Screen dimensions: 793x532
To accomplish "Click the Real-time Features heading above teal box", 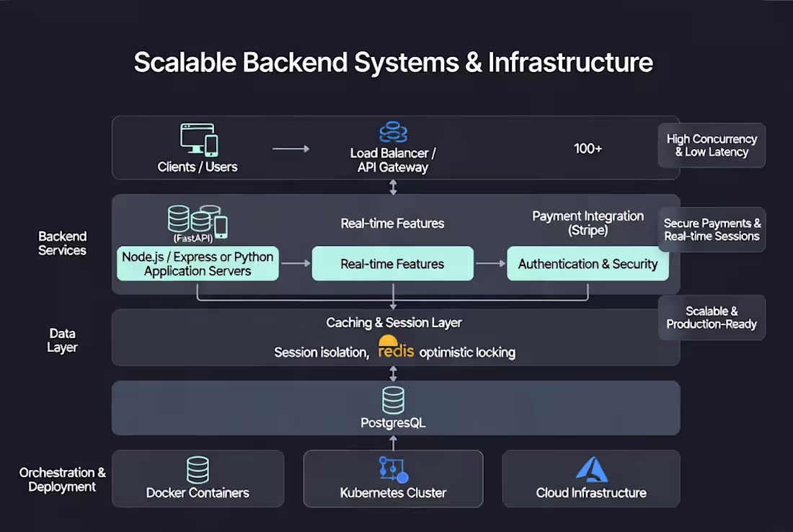I will coord(392,223).
